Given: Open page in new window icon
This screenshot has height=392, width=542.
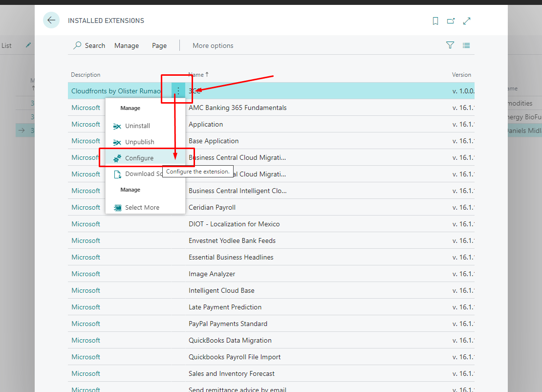Looking at the screenshot, I should 451,21.
